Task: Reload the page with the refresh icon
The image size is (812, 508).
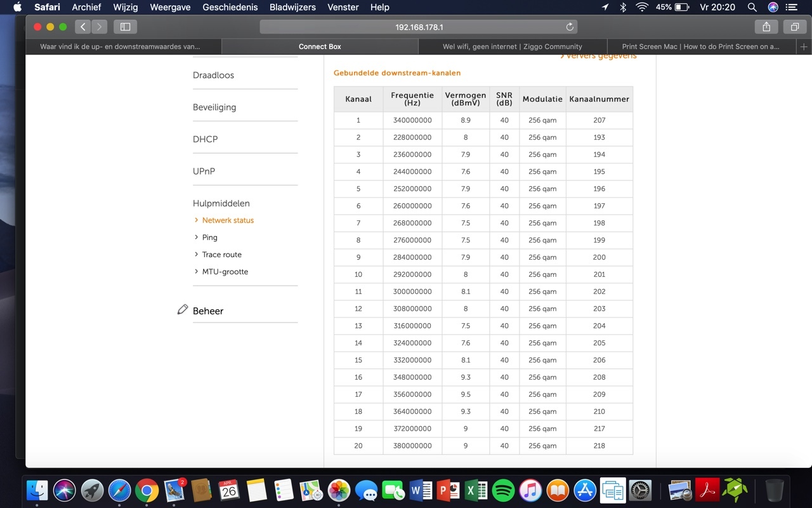Action: pos(570,27)
